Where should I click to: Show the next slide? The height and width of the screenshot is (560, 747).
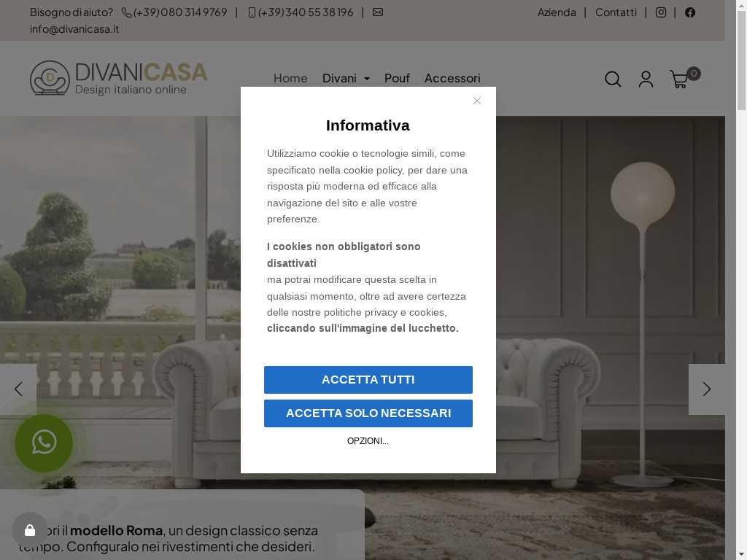[x=706, y=389]
